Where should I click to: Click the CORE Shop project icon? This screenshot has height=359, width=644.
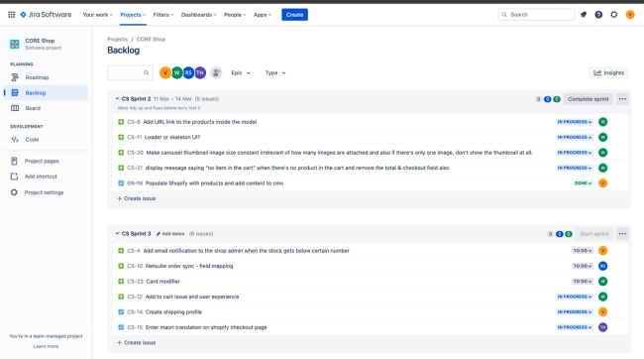click(x=15, y=44)
